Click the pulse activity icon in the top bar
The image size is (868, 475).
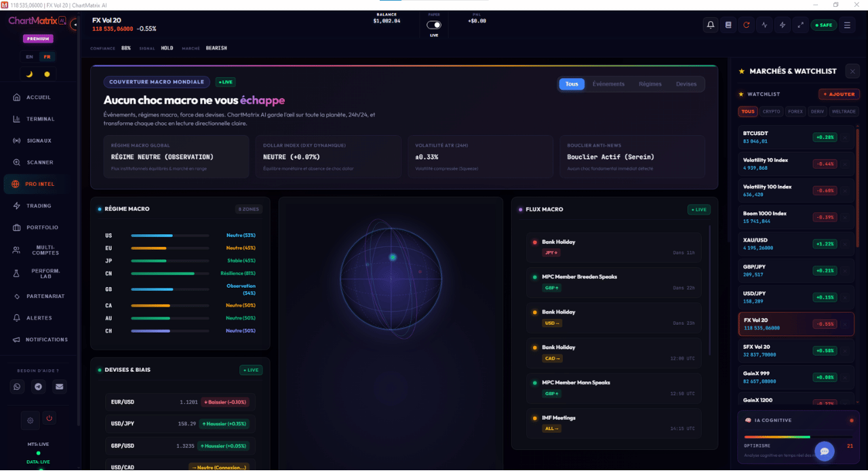(x=765, y=25)
